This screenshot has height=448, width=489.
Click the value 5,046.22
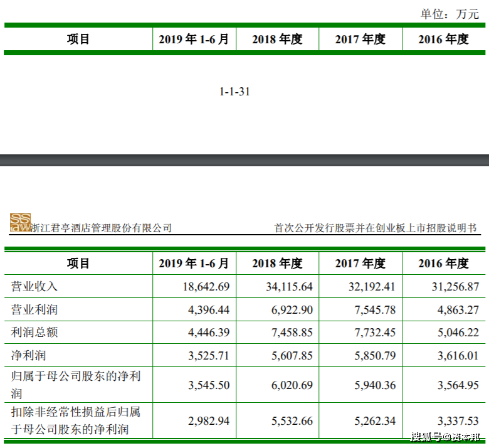click(458, 333)
